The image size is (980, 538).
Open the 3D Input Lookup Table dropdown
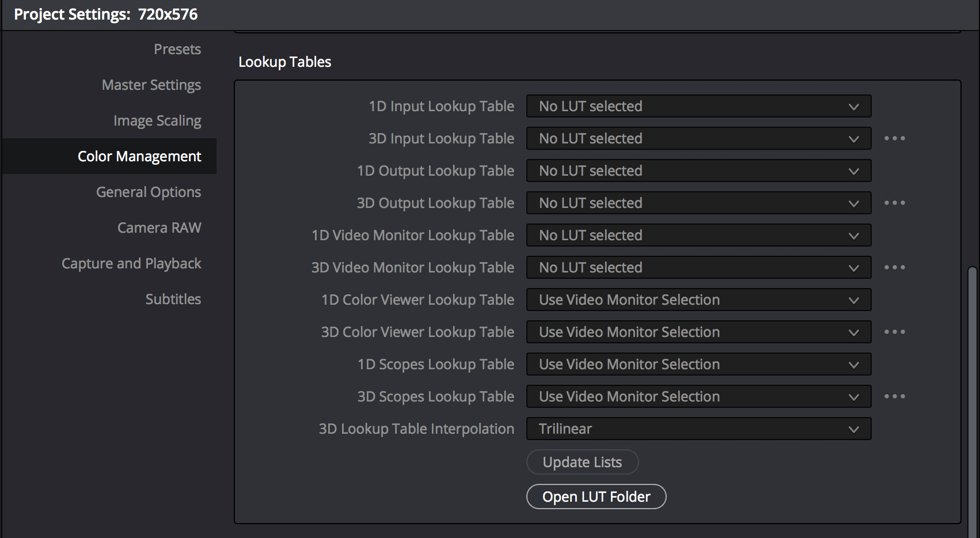(x=698, y=138)
